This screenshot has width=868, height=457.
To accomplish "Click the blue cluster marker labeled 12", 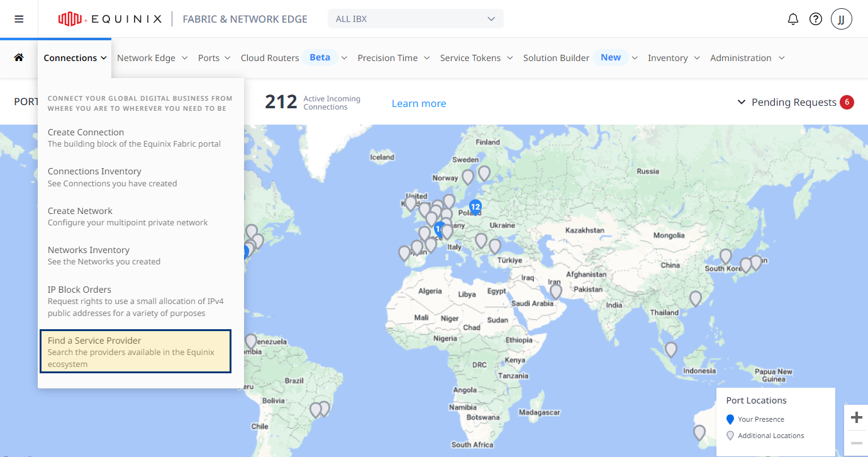I will (x=475, y=207).
